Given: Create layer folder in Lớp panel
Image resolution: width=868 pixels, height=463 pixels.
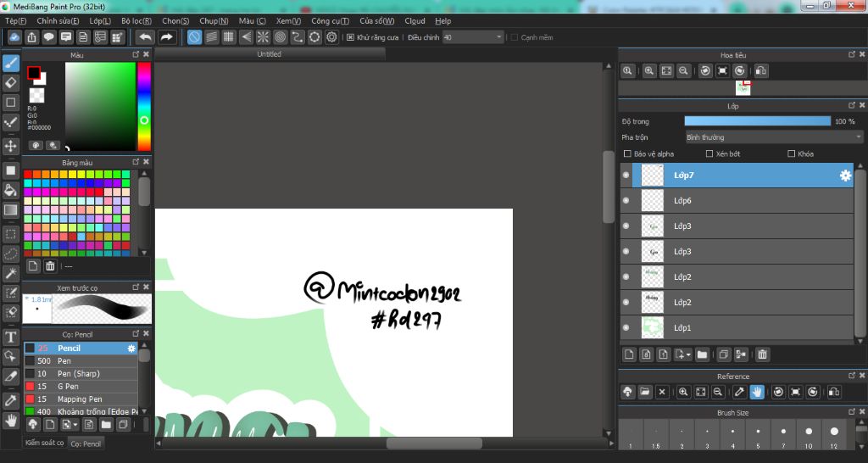Looking at the screenshot, I should tap(702, 354).
